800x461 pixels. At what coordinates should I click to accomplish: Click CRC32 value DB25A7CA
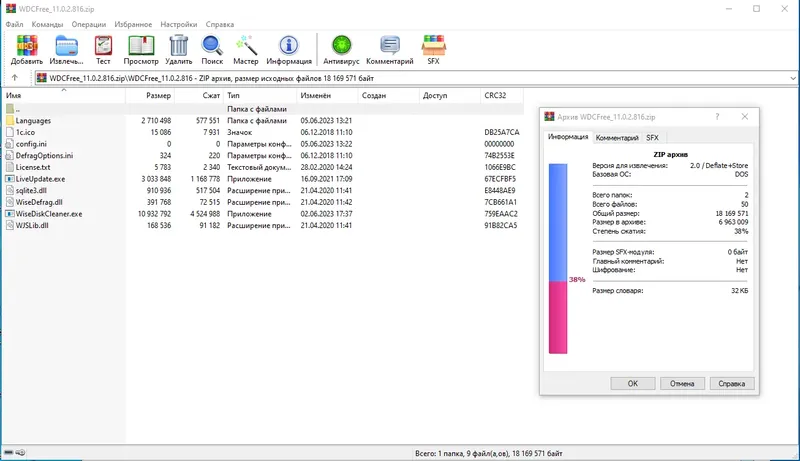(502, 132)
